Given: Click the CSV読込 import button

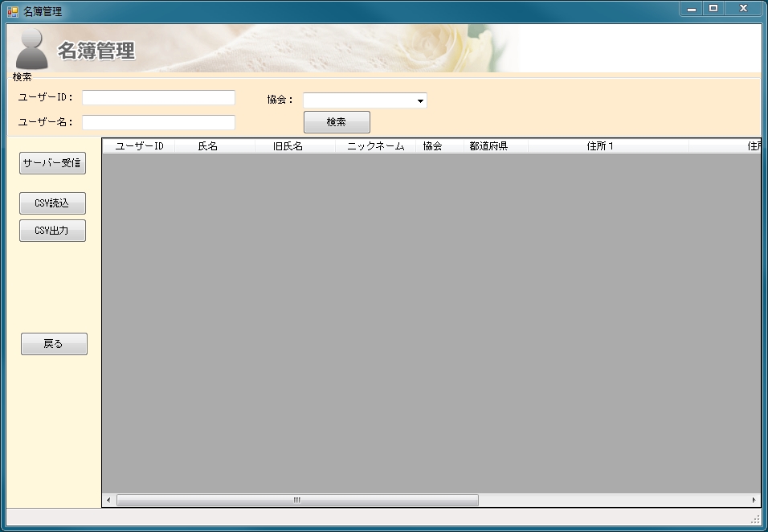Looking at the screenshot, I should 52,203.
